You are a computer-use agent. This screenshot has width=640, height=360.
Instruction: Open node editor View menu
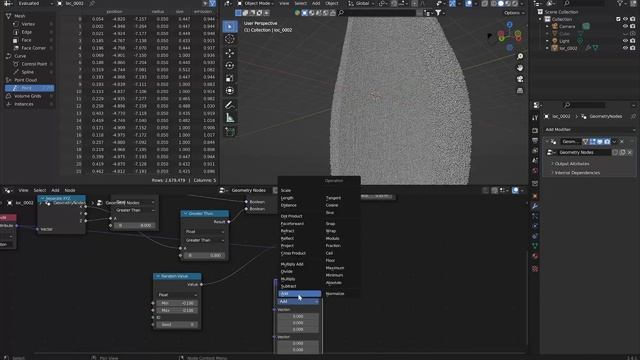tap(23, 191)
